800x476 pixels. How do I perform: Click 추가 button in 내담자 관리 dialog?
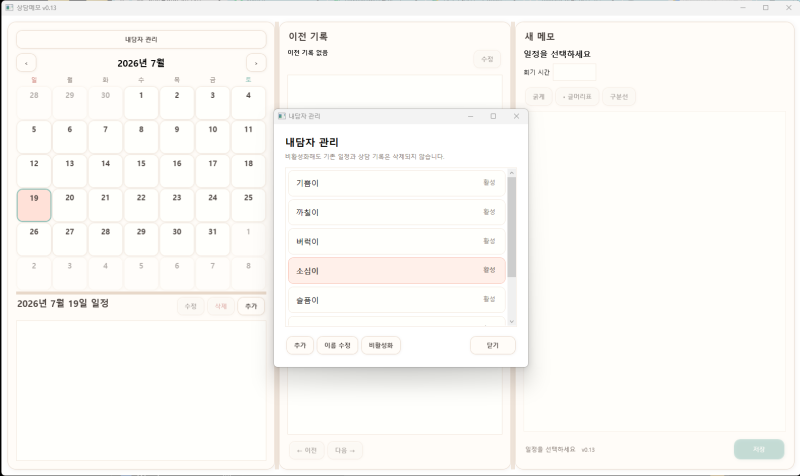pos(300,345)
